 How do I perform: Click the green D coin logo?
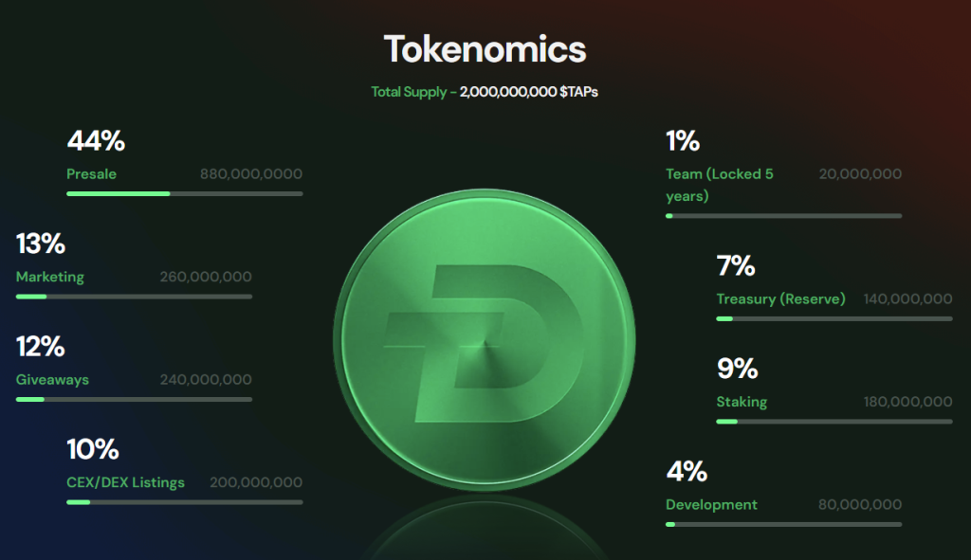pyautogui.click(x=485, y=340)
